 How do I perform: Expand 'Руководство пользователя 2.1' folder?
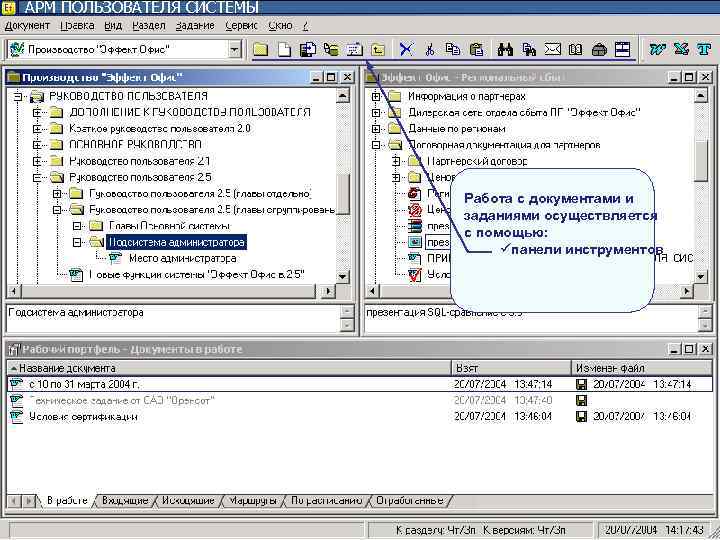coord(38,161)
